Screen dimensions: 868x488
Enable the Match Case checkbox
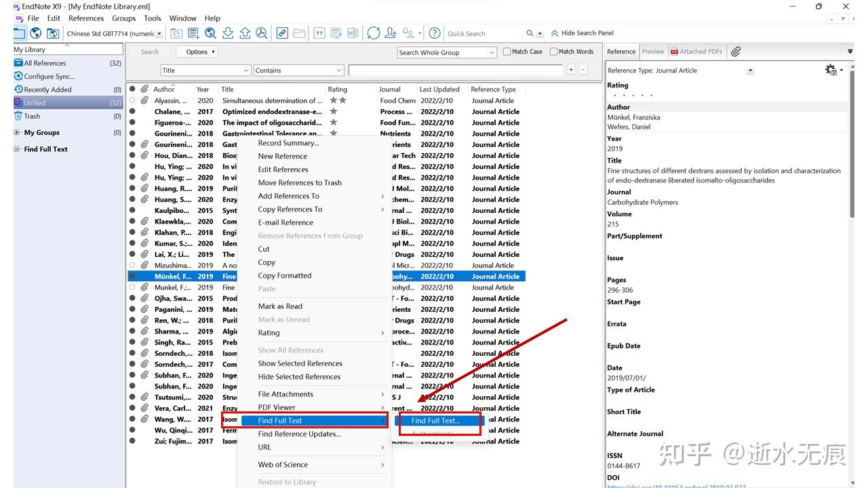point(507,52)
